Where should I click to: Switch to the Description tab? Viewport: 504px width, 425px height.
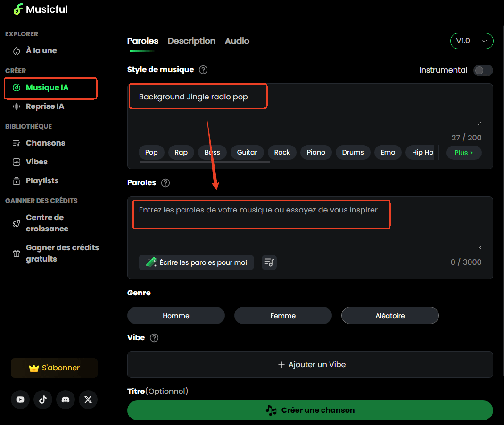191,41
